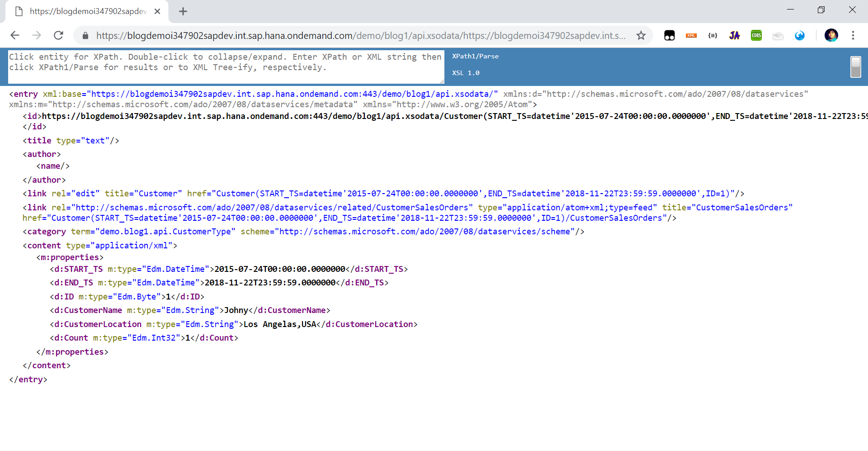Select the d:CustomerName element in the XML
The width and height of the screenshot is (868, 451).
click(x=93, y=310)
